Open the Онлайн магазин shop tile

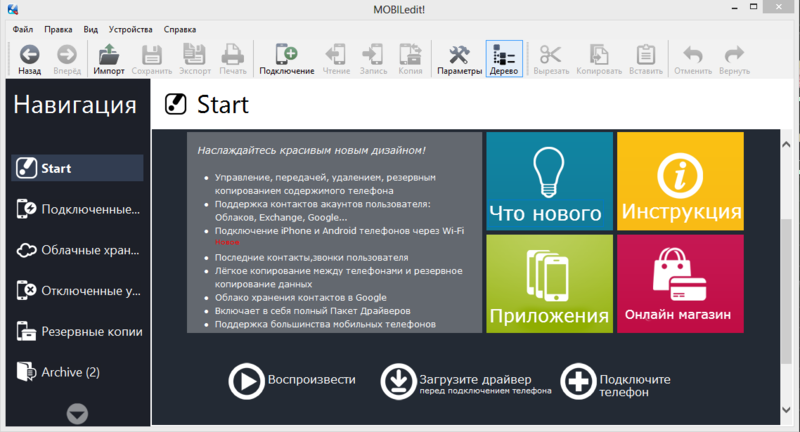(680, 284)
